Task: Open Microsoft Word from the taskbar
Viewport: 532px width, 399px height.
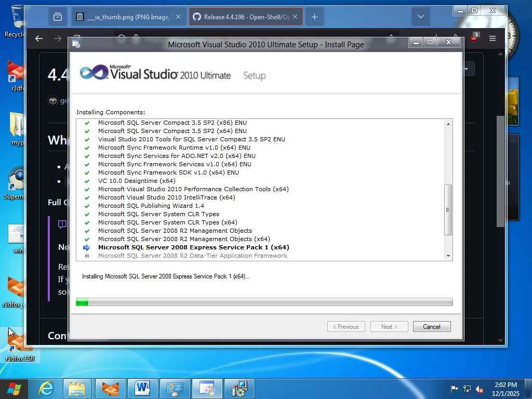Action: [143, 389]
